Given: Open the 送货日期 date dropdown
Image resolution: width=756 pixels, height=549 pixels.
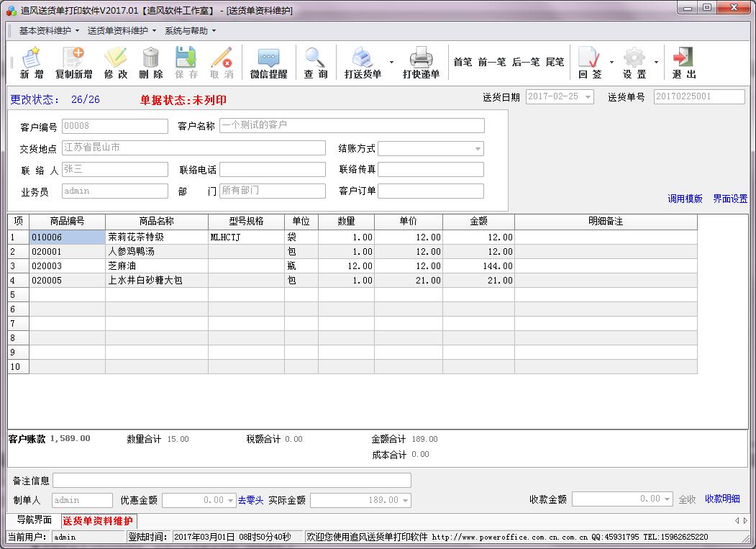Looking at the screenshot, I should [x=588, y=97].
